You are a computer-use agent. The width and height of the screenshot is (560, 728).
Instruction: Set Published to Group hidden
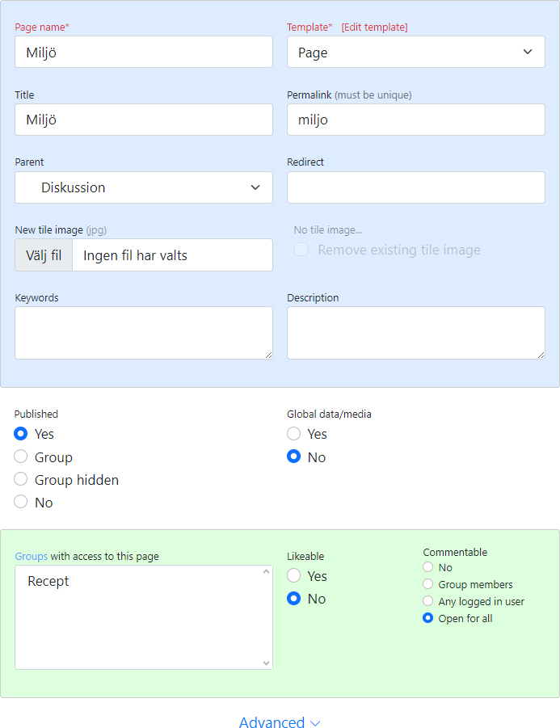[21, 480]
